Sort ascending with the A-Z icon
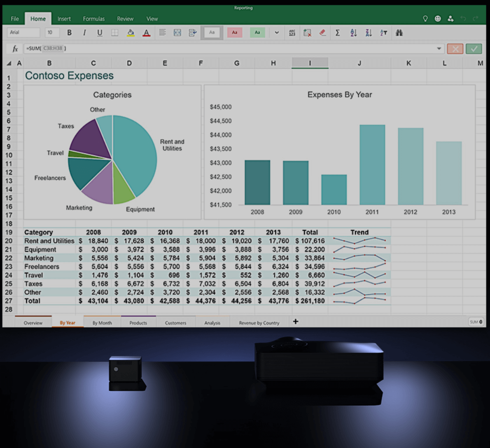This screenshot has height=448, width=490. pyautogui.click(x=353, y=33)
